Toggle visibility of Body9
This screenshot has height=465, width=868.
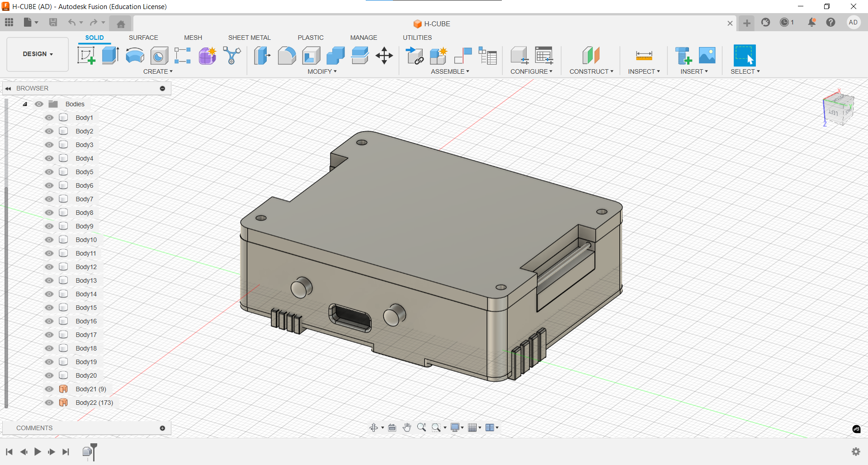coord(49,226)
